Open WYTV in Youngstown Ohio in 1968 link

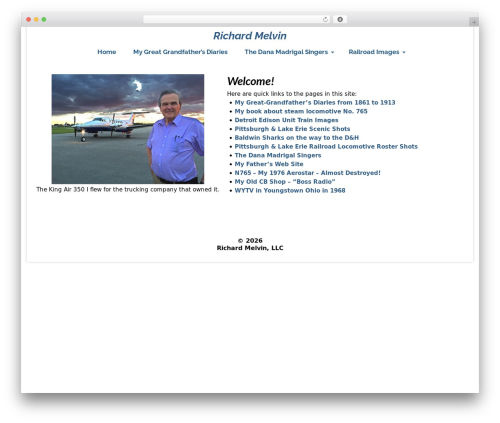(290, 191)
